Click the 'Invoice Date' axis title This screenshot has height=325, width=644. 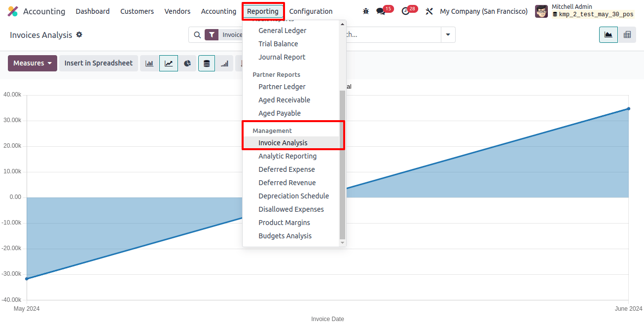(x=327, y=319)
